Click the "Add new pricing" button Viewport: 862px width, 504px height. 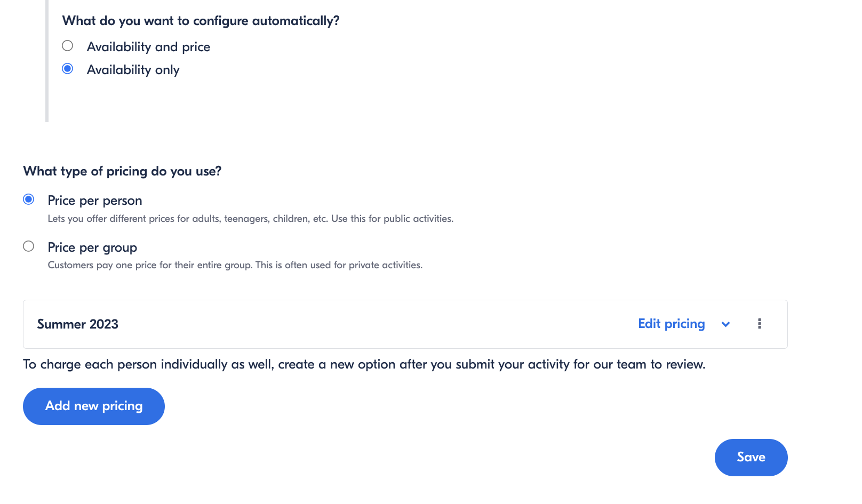[94, 406]
